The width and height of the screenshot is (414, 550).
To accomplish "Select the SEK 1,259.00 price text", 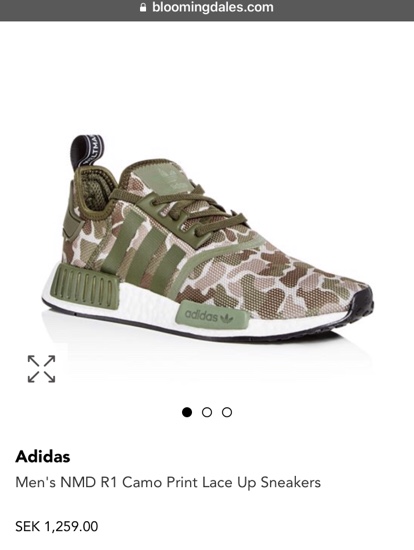I will coord(57,526).
